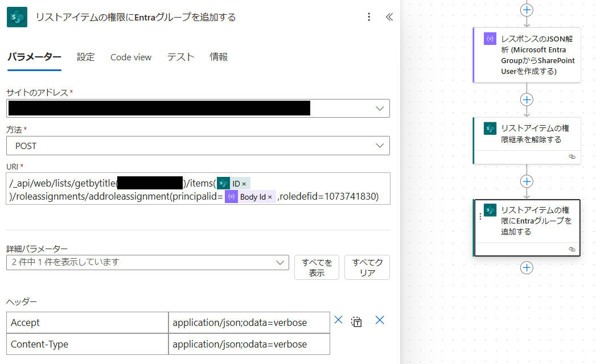Click the plus icon above the Parse JSON card
Screen dimensions: 596x364
pyautogui.click(x=527, y=10)
